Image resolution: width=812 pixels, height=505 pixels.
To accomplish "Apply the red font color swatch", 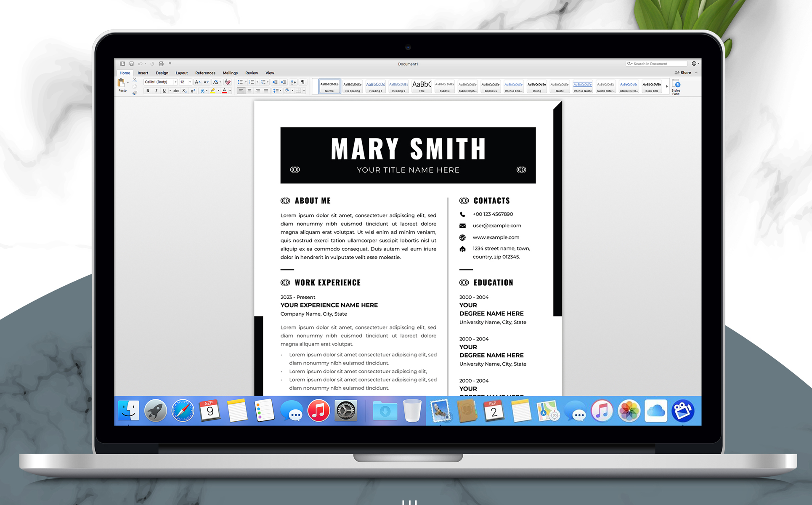I will coord(224,91).
